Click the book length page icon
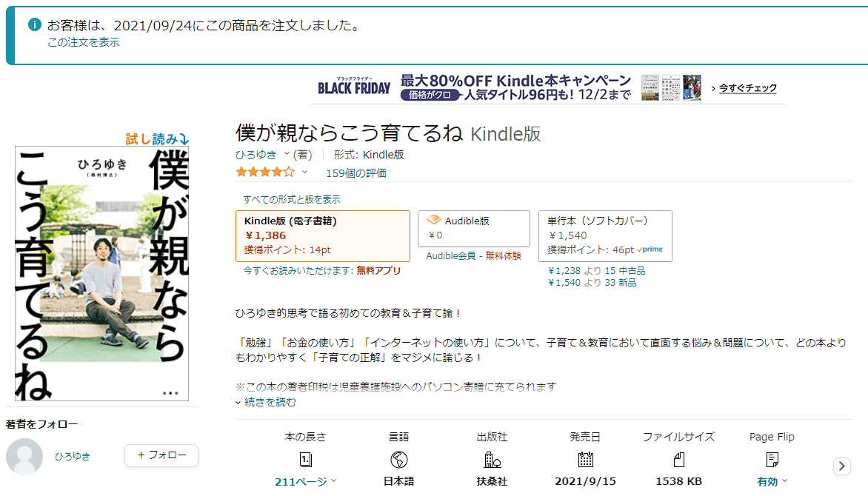 click(x=306, y=460)
